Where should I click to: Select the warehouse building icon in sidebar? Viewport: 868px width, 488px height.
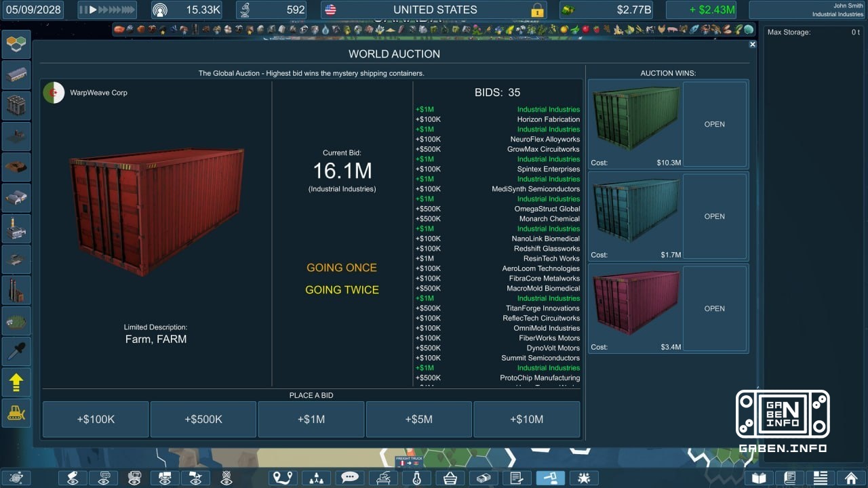tap(17, 75)
